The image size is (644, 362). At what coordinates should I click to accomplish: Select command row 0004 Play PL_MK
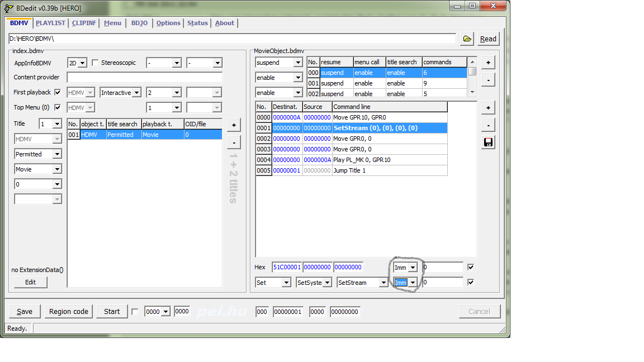(361, 160)
